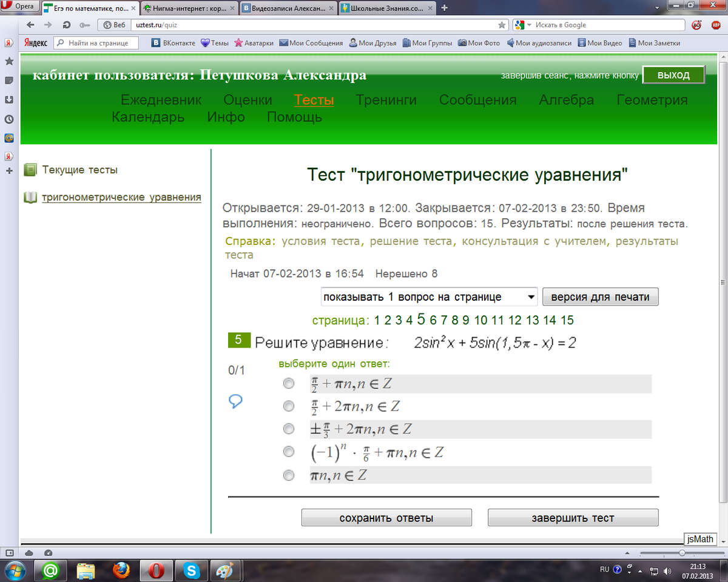This screenshot has width=728, height=582.
Task: Select the answer ±π/3 + 2πn radio button
Action: coord(289,429)
